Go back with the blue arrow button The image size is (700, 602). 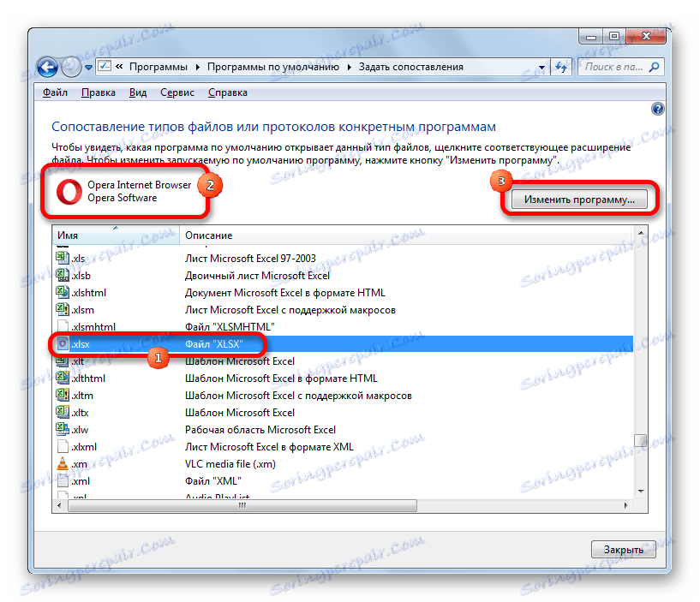(47, 68)
